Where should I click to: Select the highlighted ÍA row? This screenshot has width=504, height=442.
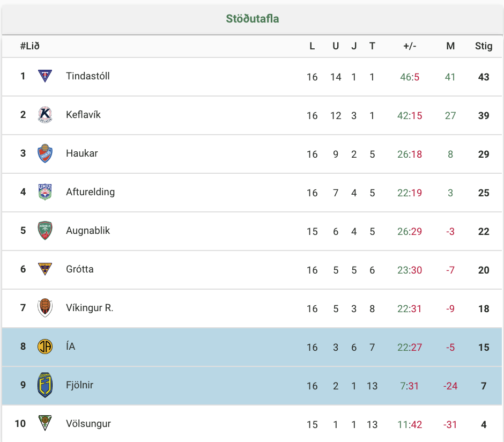(252, 347)
